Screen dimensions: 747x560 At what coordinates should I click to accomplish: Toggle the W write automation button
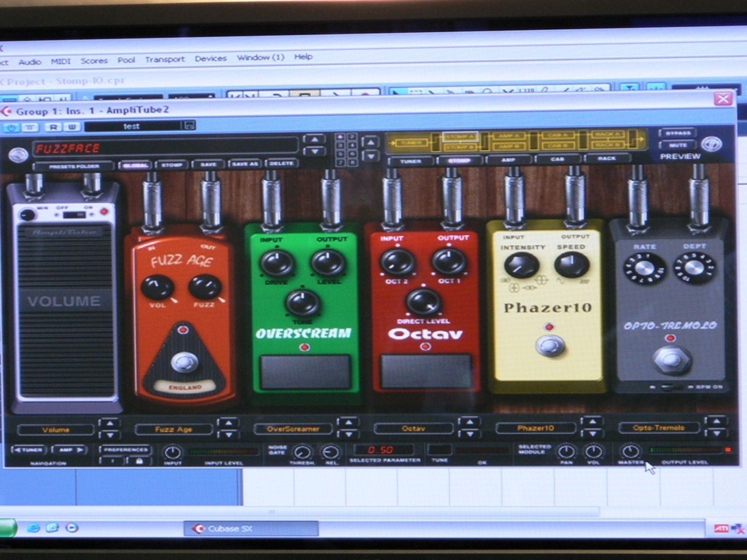[x=72, y=126]
